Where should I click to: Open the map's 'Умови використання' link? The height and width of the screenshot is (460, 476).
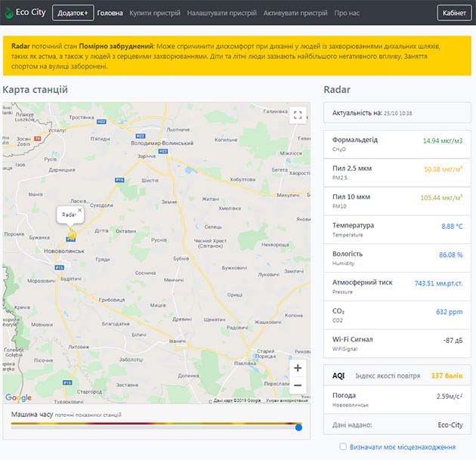click(286, 400)
